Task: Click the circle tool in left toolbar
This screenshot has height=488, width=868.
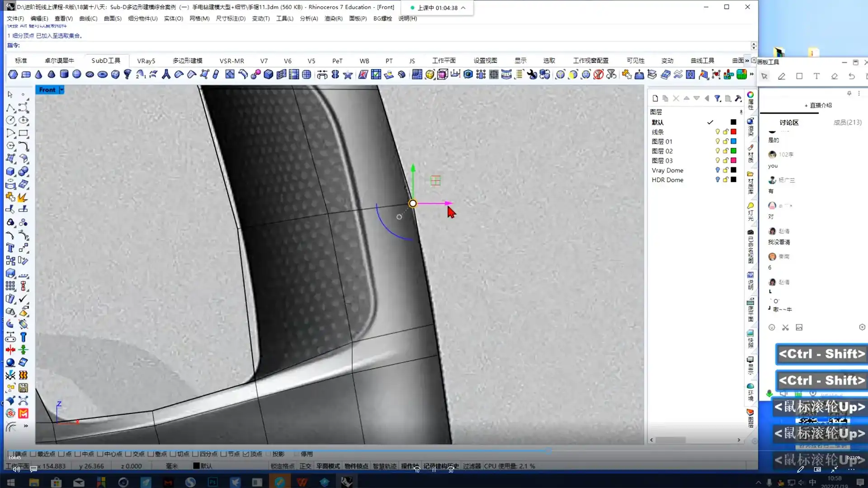Action: (10, 120)
